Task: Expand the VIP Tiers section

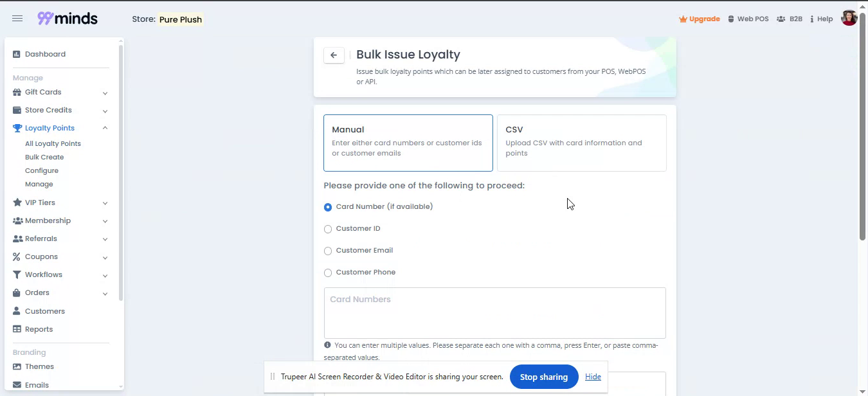Action: click(x=105, y=203)
